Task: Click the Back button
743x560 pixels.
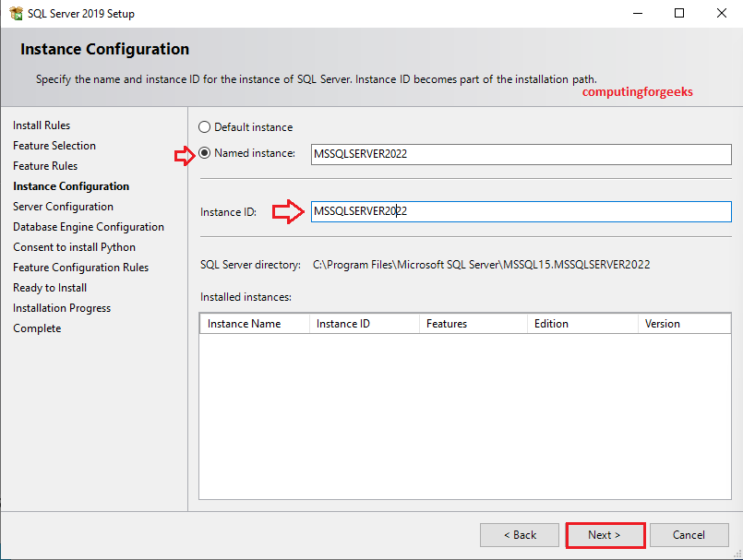Action: click(519, 535)
